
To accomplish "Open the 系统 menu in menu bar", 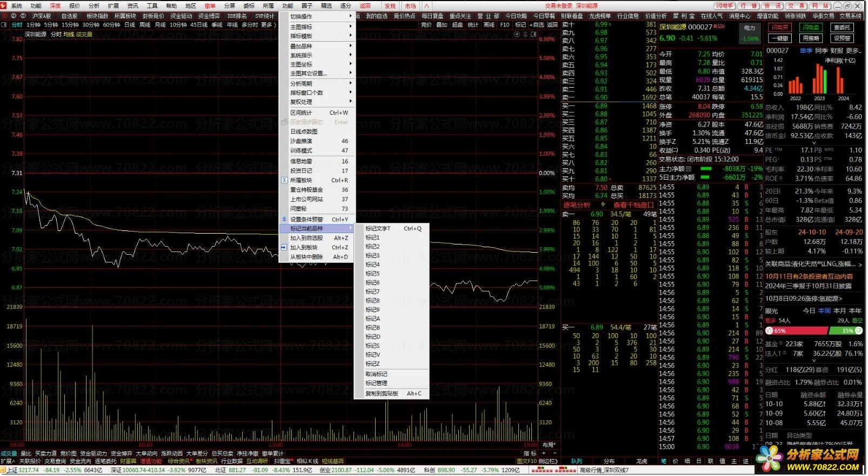I will pyautogui.click(x=17, y=6).
